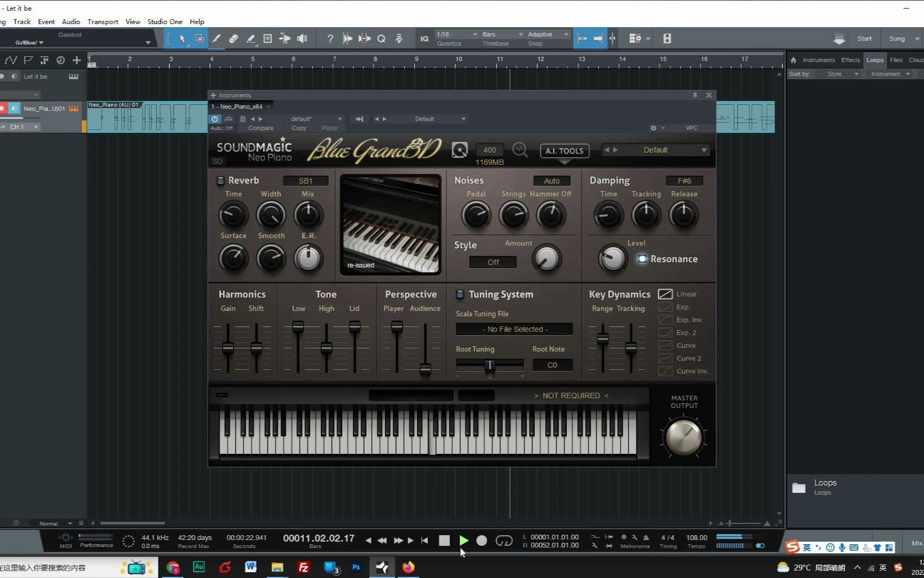The height and width of the screenshot is (578, 924).
Task: Select the Arrow tool in the toolbar
Action: (182, 39)
